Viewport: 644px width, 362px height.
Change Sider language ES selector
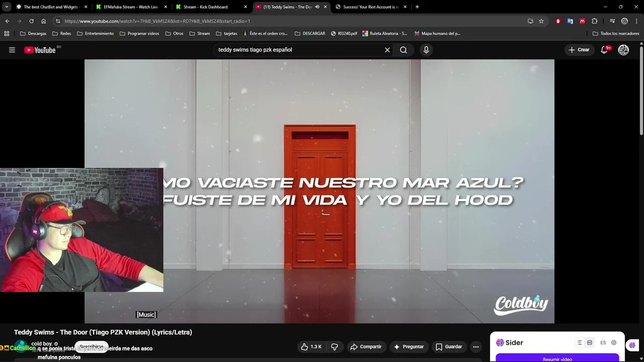coord(603,343)
